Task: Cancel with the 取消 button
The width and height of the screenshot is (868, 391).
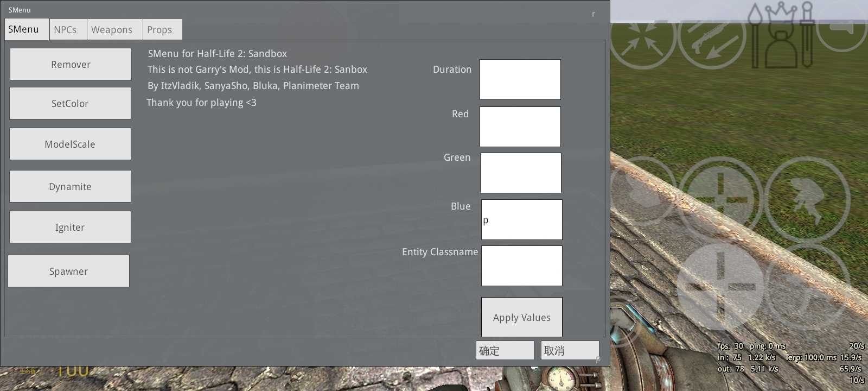Action: point(570,350)
